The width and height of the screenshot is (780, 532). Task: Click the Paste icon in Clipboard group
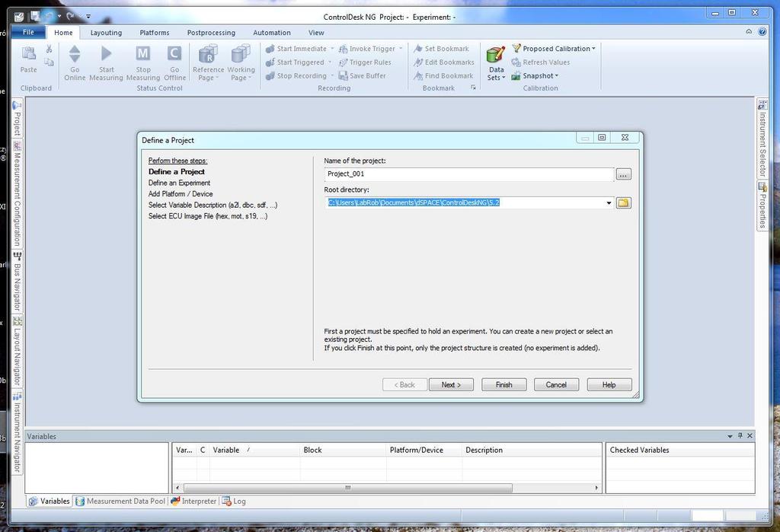28,54
